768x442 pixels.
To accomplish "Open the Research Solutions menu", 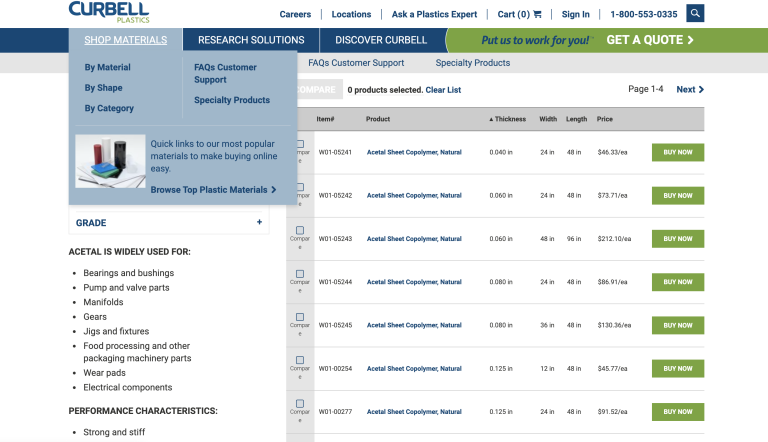I will coord(251,40).
